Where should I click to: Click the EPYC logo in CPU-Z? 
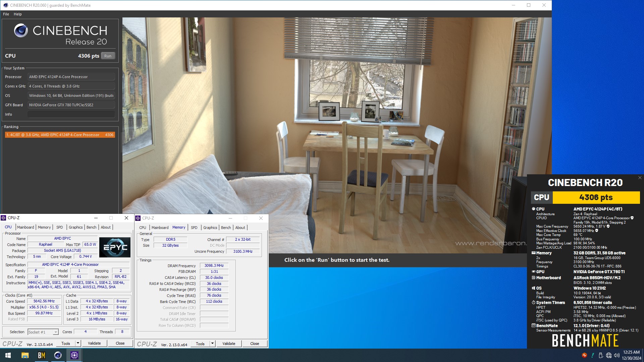115,247
